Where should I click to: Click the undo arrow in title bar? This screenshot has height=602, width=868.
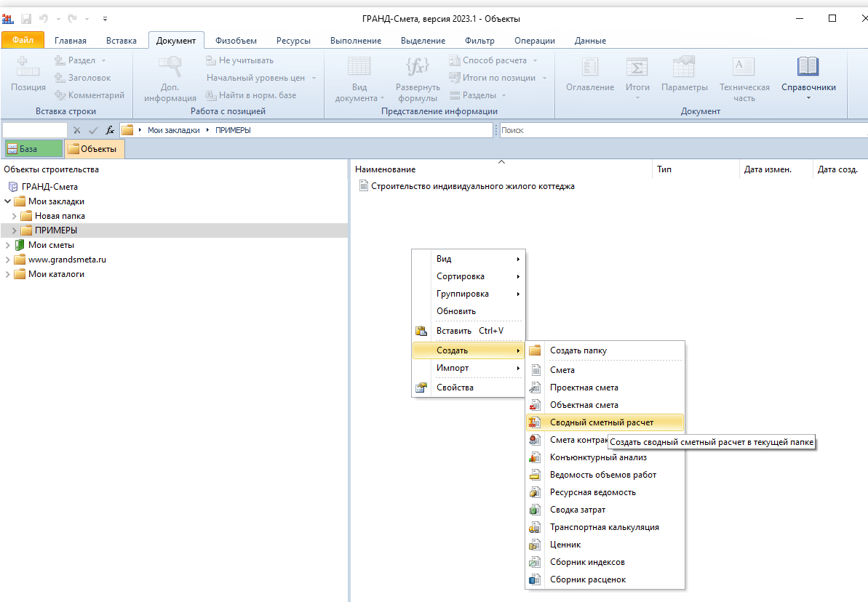tap(43, 19)
